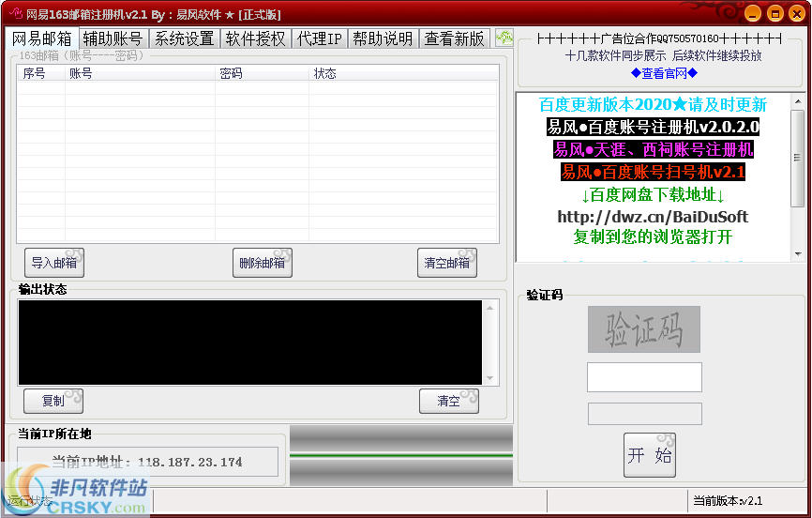This screenshot has width=812, height=518.
Task: Select the 查看新版 tab
Action: [454, 38]
